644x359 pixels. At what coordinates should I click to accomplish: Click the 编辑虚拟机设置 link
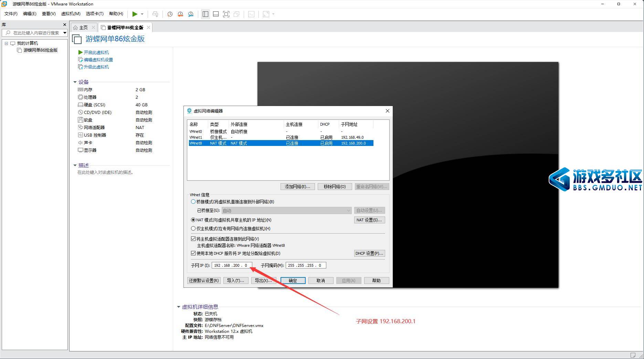click(98, 60)
